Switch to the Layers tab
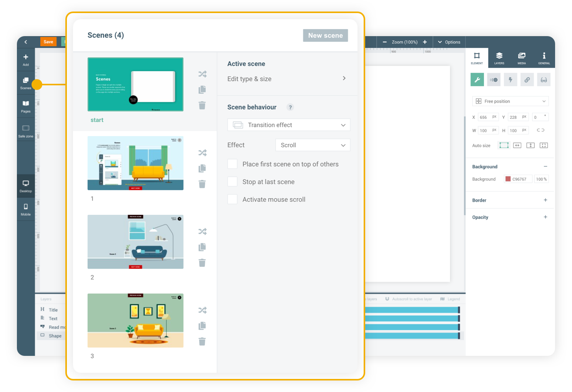This screenshot has width=572, height=392. click(x=499, y=58)
